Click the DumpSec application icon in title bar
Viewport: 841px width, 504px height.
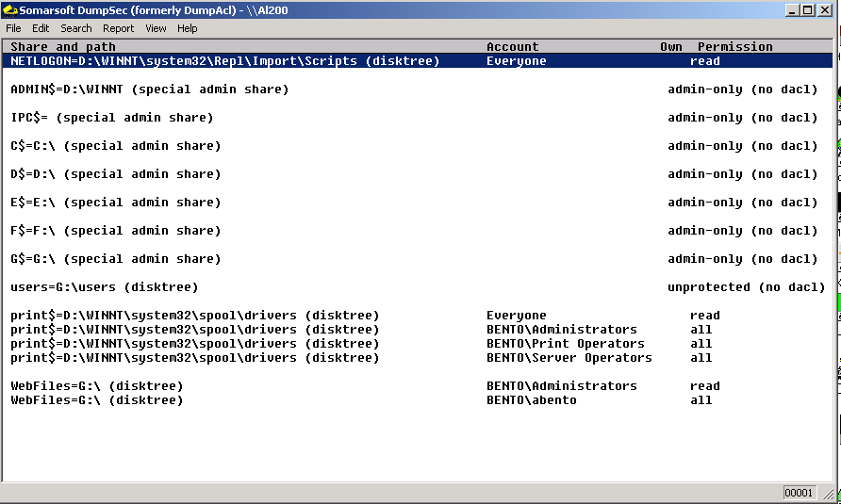pos(9,9)
